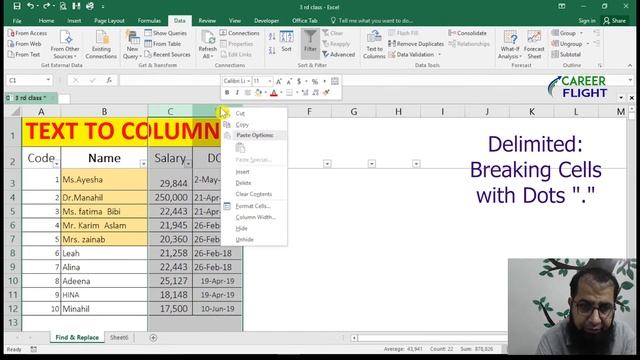Viewport: 640px width, 360px height.
Task: Select cell with name Dr.Manahil
Action: [x=104, y=198]
